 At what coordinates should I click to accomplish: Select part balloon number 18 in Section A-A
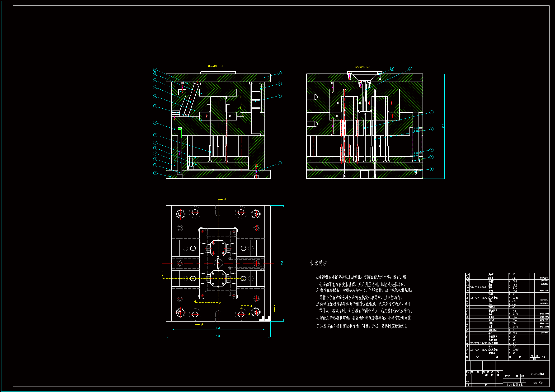pos(280,163)
